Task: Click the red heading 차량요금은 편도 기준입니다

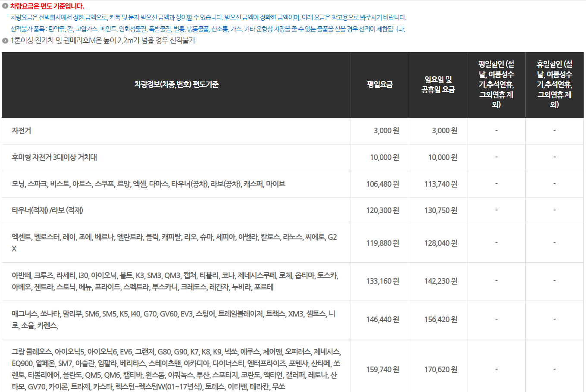Action: [47, 6]
